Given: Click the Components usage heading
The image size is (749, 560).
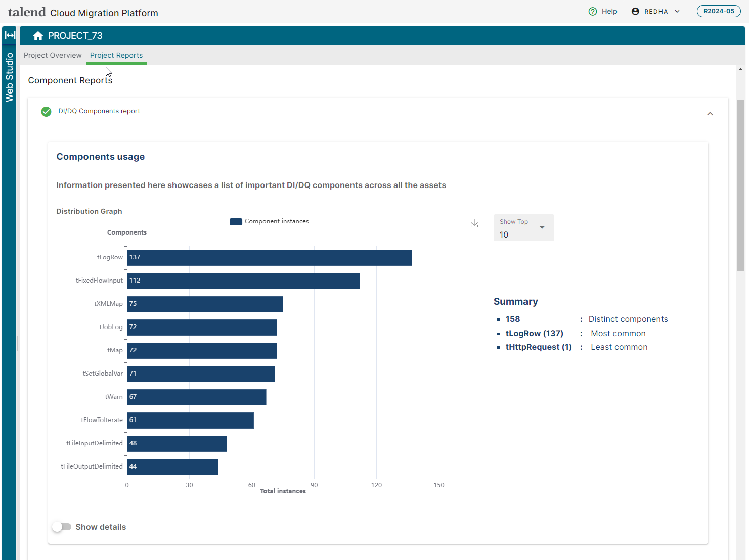Looking at the screenshot, I should [x=101, y=157].
